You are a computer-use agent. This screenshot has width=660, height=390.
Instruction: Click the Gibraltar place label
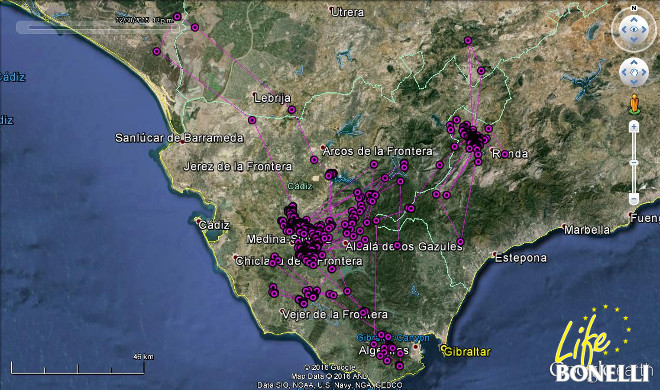467,352
